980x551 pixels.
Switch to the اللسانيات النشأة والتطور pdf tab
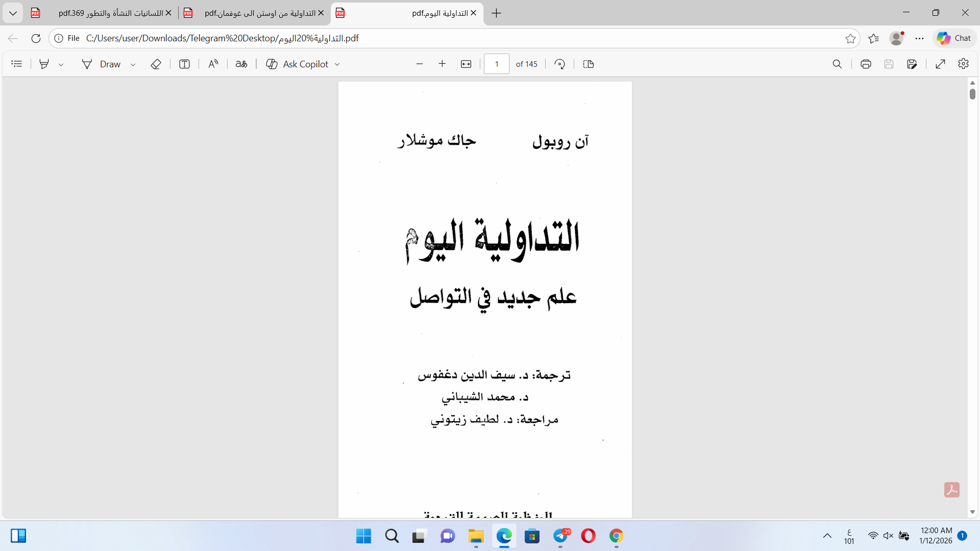101,13
